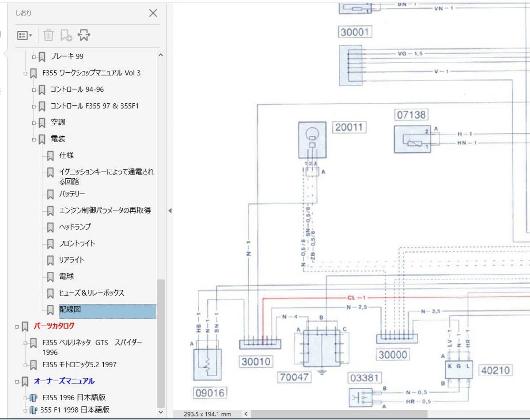Open the ヒューズ&リレーボックス bookmark
The height and width of the screenshot is (420, 530).
tap(91, 293)
